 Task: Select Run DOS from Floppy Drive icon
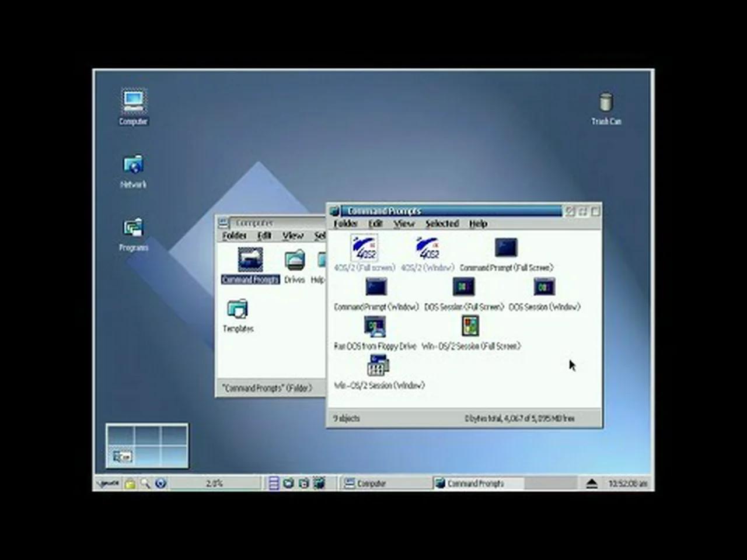[x=375, y=325]
